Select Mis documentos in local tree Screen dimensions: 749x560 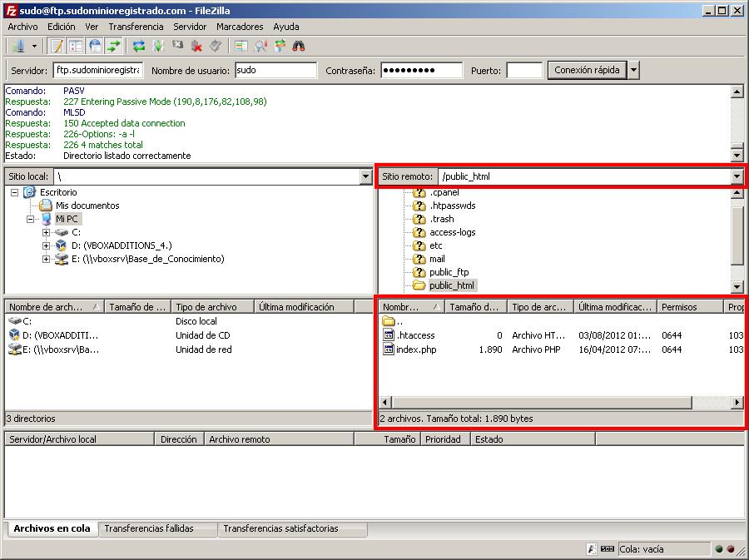tap(87, 206)
